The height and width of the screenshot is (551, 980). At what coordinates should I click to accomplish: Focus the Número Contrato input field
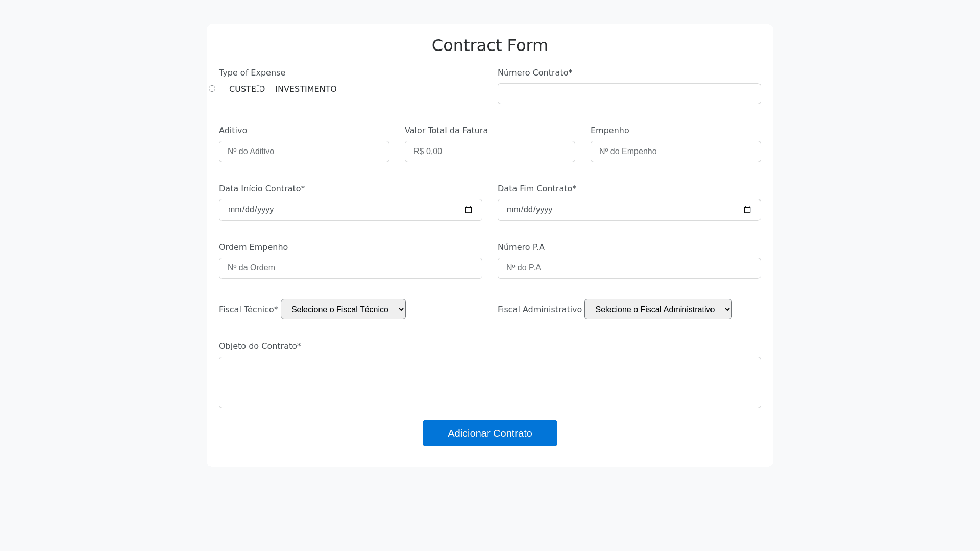point(629,94)
